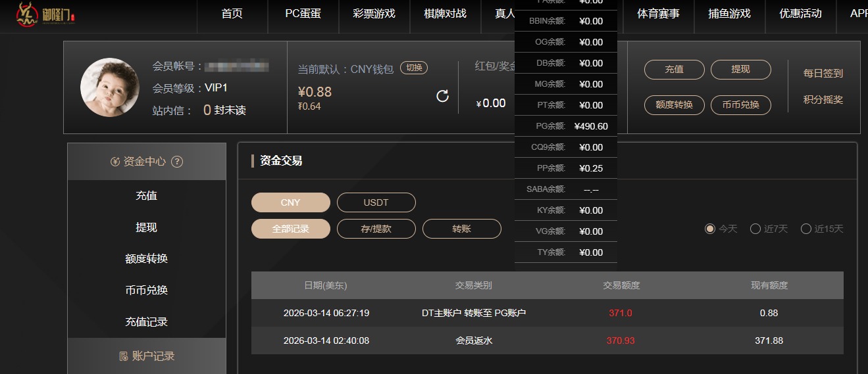The width and height of the screenshot is (868, 374).
Task: Click the 币币兑换 button in the header panel
Action: pos(741,105)
